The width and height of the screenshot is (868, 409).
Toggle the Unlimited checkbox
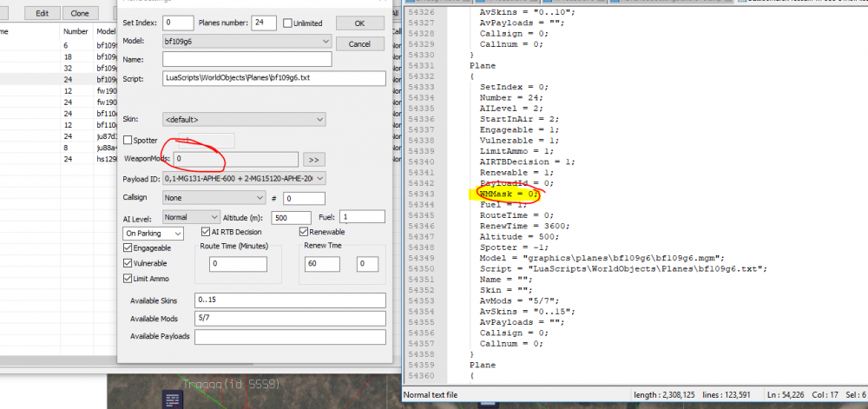(287, 23)
